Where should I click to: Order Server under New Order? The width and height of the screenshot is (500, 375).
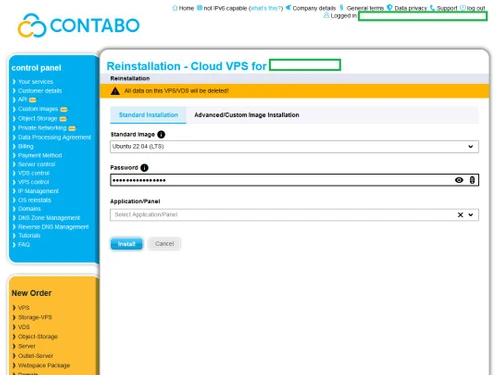point(27,346)
